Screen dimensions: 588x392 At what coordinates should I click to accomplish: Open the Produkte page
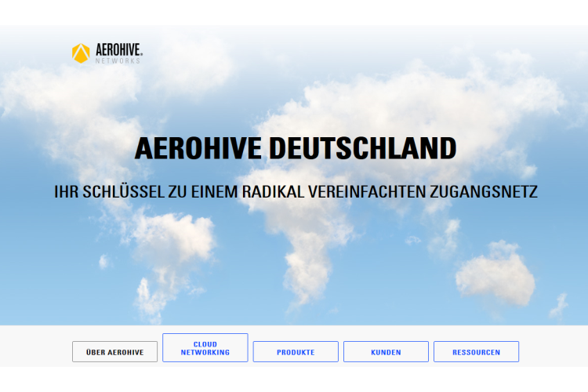[296, 352]
